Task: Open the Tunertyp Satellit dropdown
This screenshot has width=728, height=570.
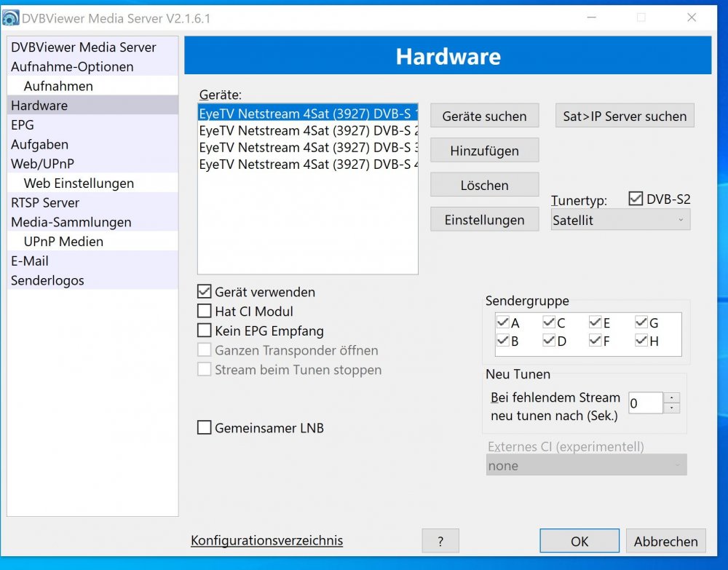Action: 620,220
